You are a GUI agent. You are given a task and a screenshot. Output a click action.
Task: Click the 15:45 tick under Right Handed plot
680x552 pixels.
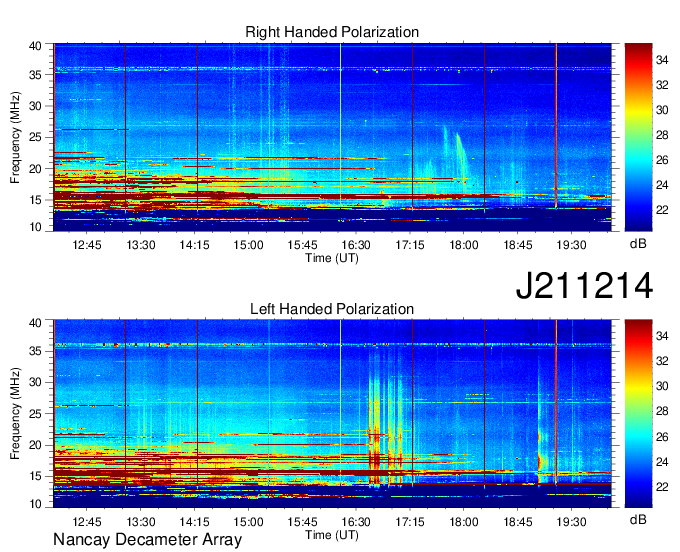[302, 245]
